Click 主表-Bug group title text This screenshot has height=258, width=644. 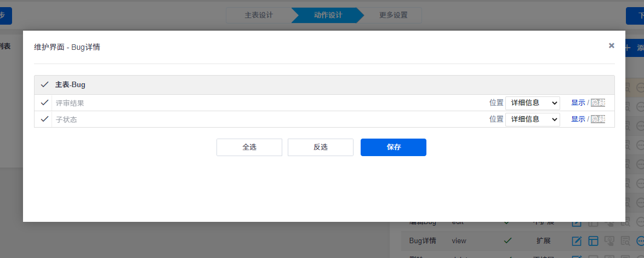point(70,85)
